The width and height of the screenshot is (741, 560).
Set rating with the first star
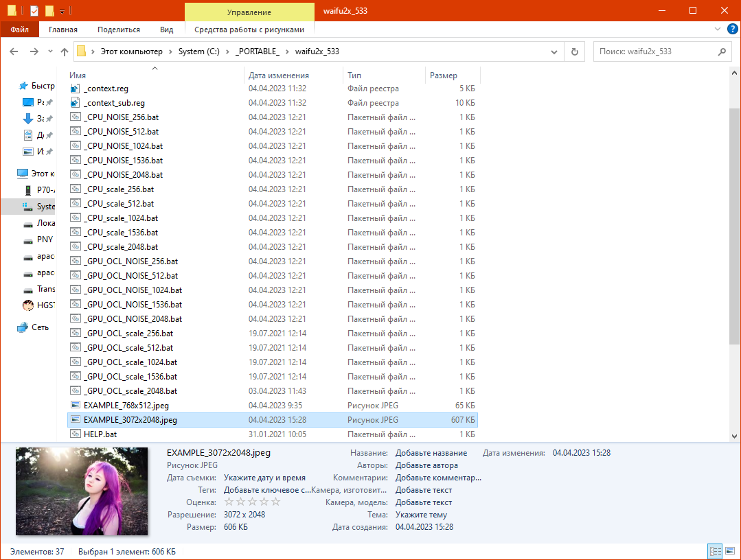[229, 502]
